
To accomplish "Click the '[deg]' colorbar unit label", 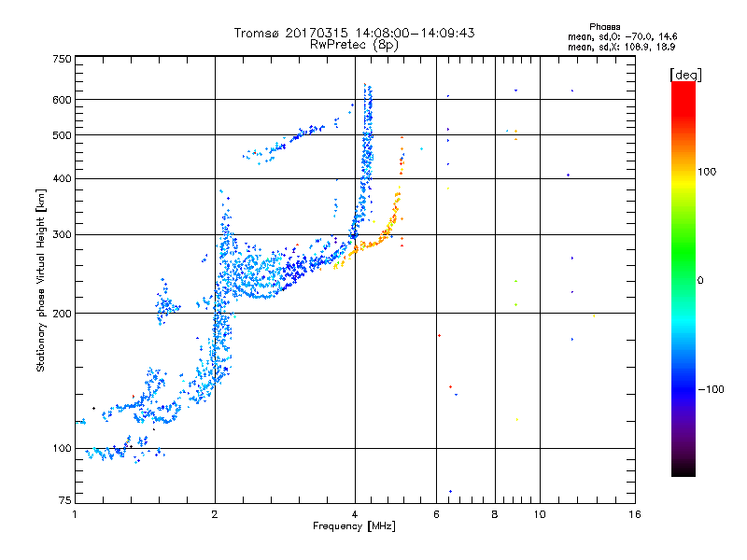I will coord(685,75).
